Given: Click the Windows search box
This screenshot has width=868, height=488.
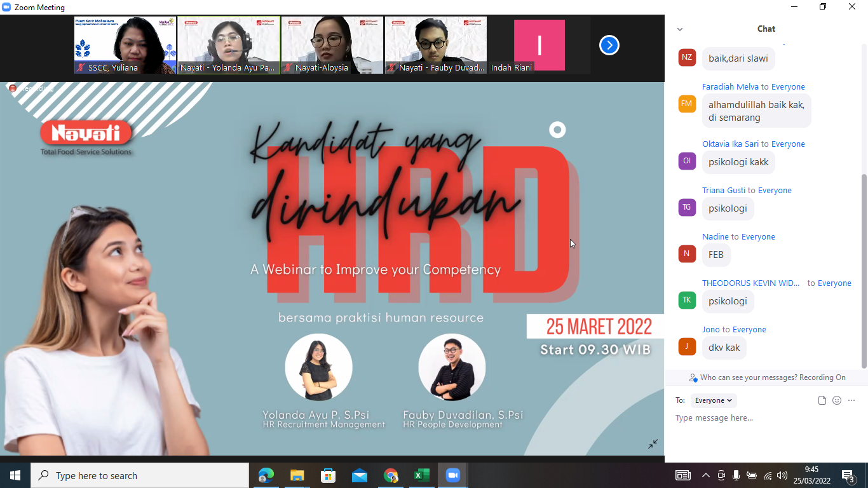Looking at the screenshot, I should pos(140,475).
